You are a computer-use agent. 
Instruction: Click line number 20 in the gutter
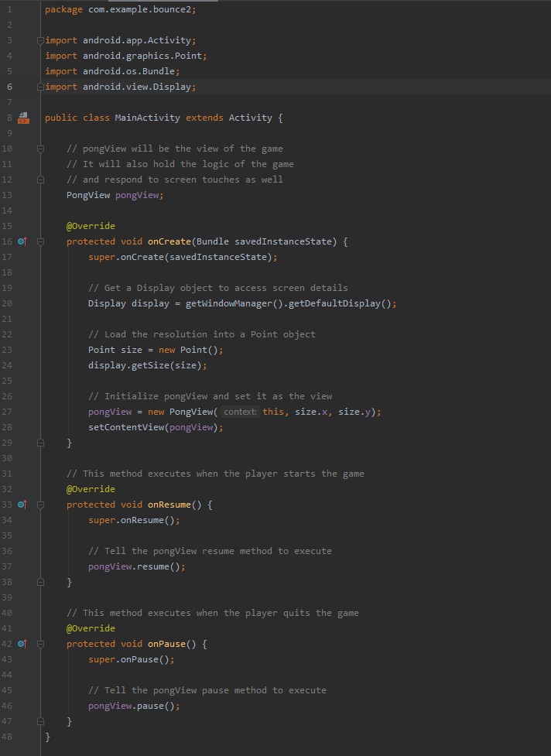click(x=7, y=303)
